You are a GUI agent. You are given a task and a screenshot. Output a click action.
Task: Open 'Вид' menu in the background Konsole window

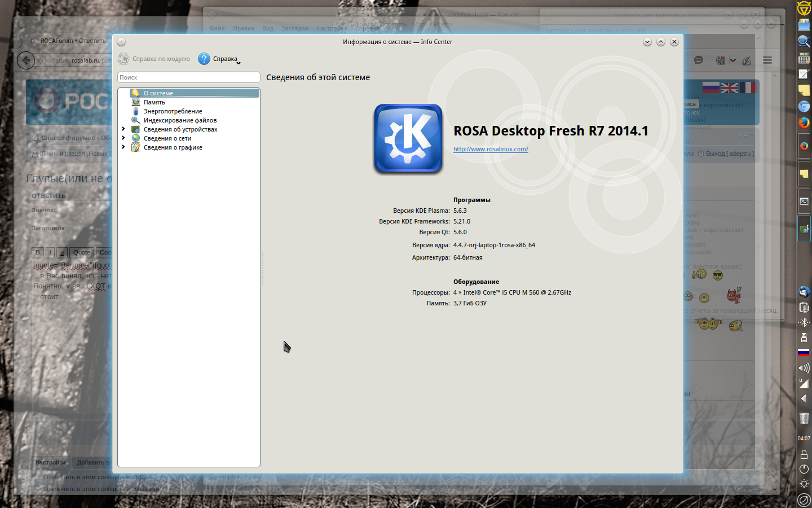[267, 28]
